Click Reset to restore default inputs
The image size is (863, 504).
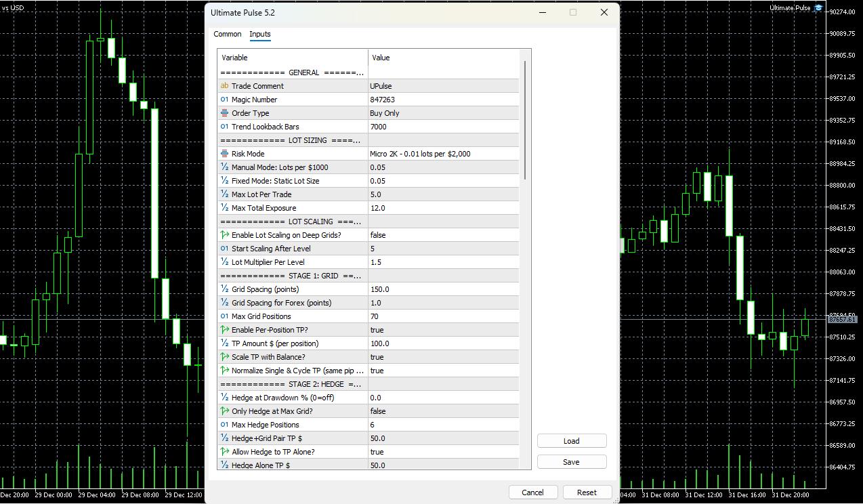(587, 492)
